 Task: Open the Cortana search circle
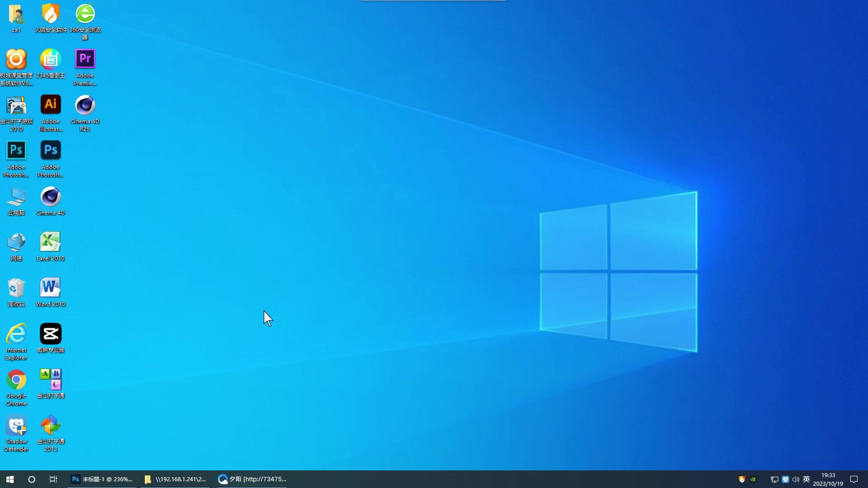tap(32, 479)
